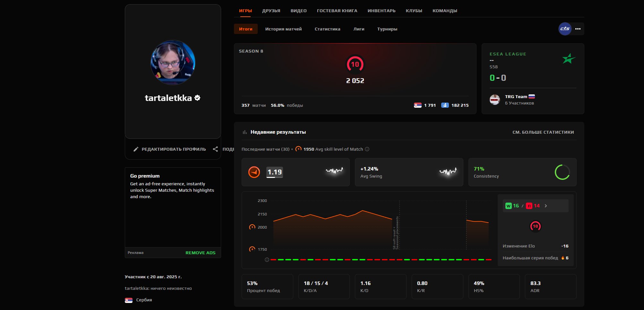Viewport: 644px width, 310px height.
Task: Open История матчей sub-tab
Action: [283, 29]
